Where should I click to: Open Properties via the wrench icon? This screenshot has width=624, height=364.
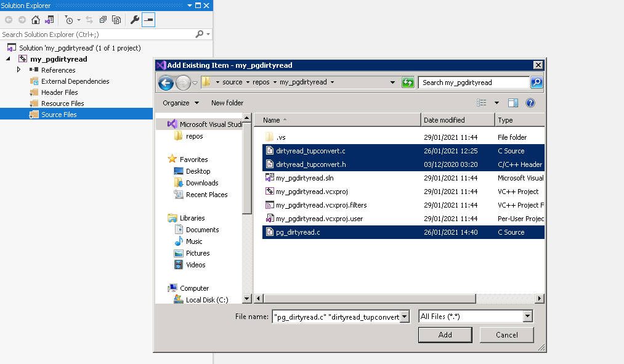coord(134,20)
